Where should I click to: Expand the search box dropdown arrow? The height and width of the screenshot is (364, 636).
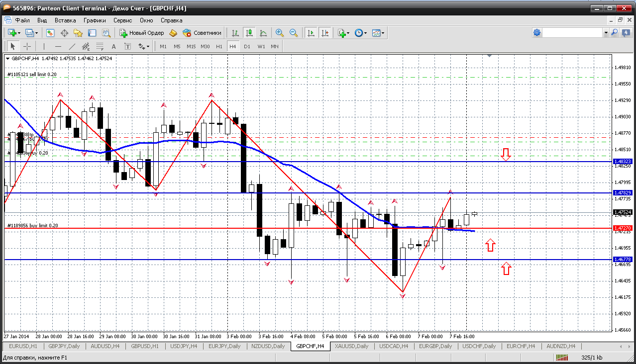pyautogui.click(x=606, y=32)
